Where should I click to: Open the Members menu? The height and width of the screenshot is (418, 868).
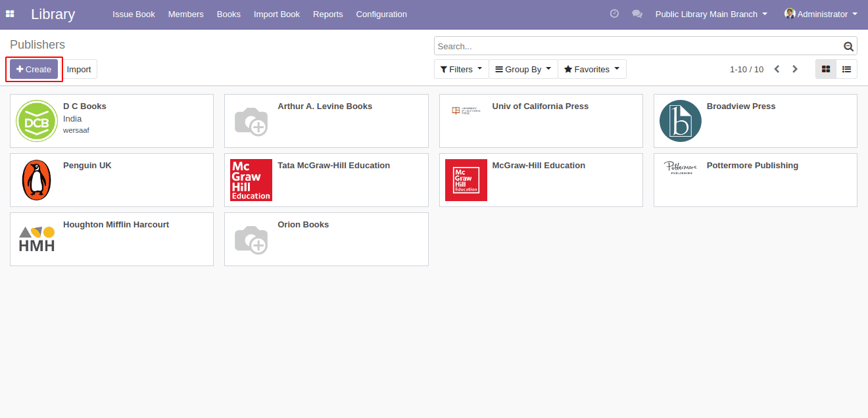coord(186,14)
